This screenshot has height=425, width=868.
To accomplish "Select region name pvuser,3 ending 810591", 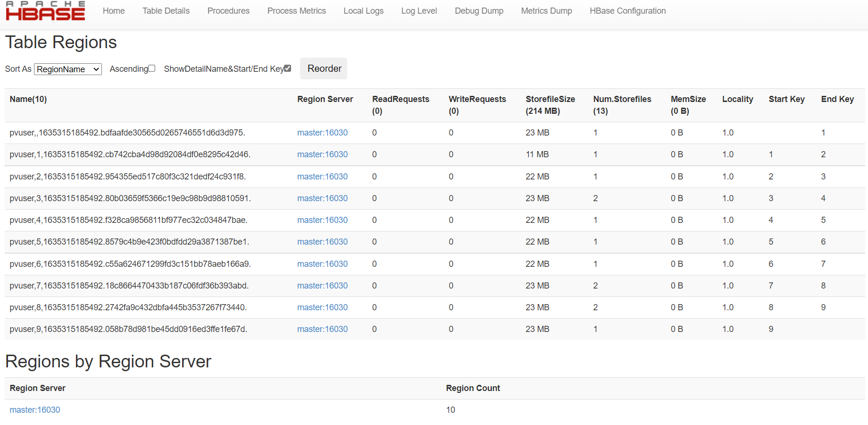I will (130, 198).
